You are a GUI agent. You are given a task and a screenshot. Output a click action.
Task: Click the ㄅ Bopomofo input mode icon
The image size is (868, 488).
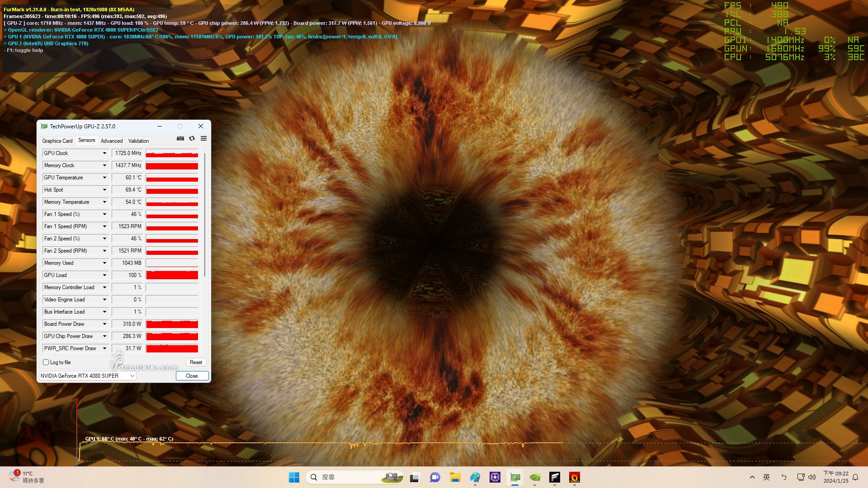(784, 477)
